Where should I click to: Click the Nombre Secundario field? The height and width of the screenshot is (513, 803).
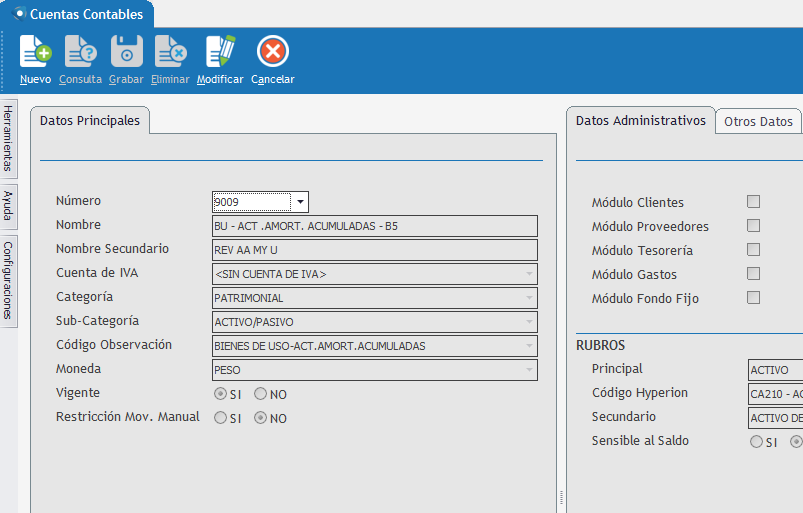tap(375, 250)
